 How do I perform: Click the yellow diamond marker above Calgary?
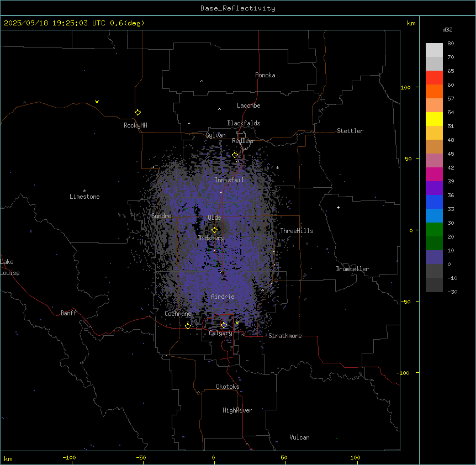pyautogui.click(x=224, y=325)
